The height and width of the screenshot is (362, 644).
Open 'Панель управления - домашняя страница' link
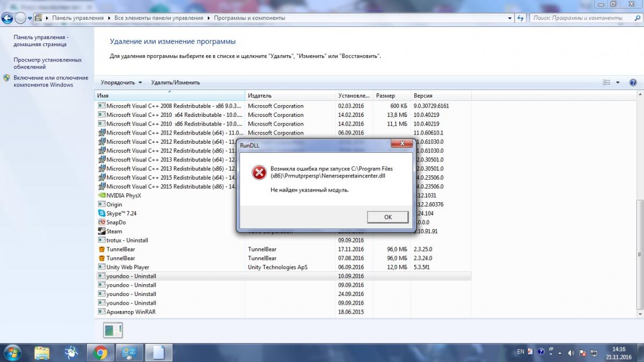click(41, 41)
